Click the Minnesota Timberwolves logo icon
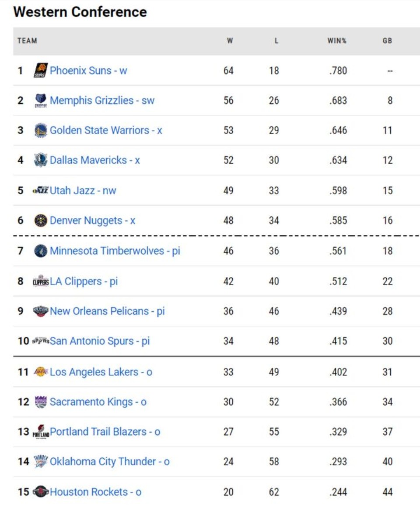The image size is (420, 506). [40, 251]
